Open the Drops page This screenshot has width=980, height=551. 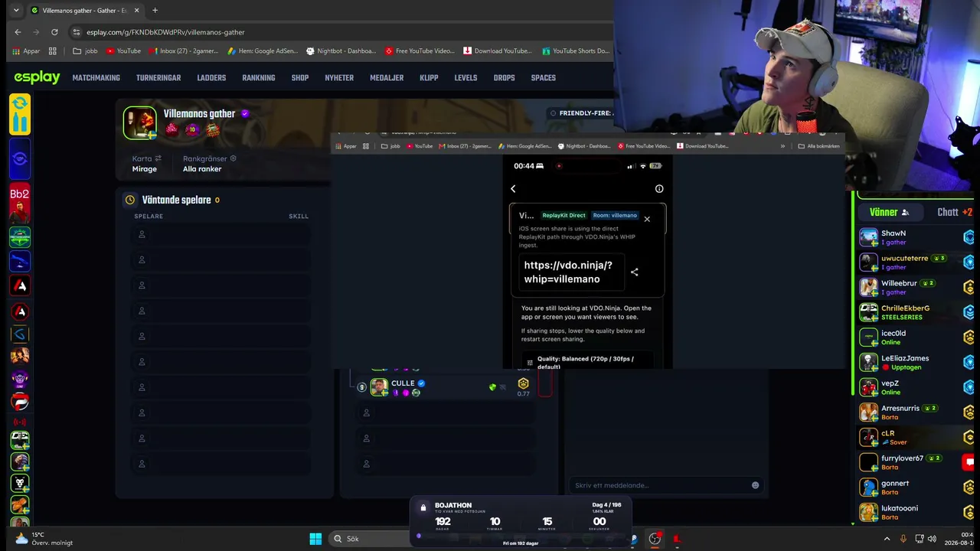click(504, 78)
